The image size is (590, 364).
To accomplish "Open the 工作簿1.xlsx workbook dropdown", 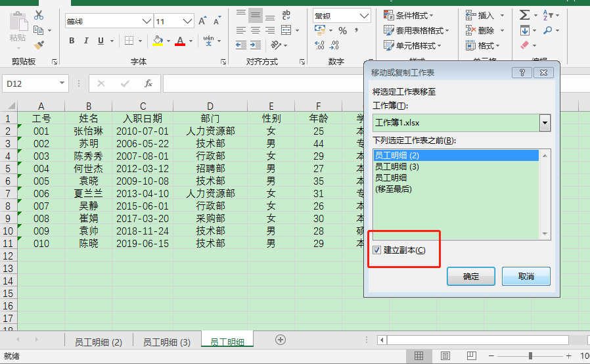I will click(x=545, y=123).
